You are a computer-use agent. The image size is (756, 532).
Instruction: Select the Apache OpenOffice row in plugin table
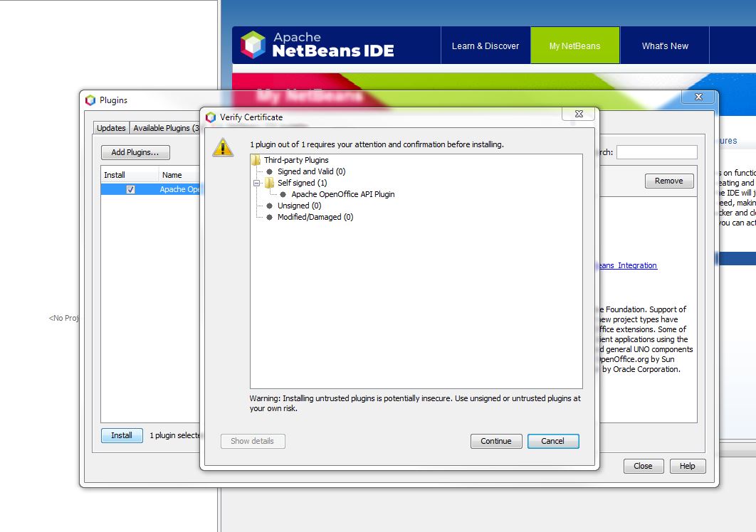pyautogui.click(x=150, y=189)
